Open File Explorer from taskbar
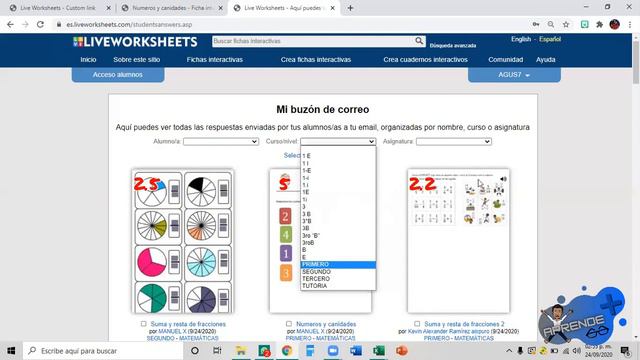Screen dimensions: 640x360 241,351
